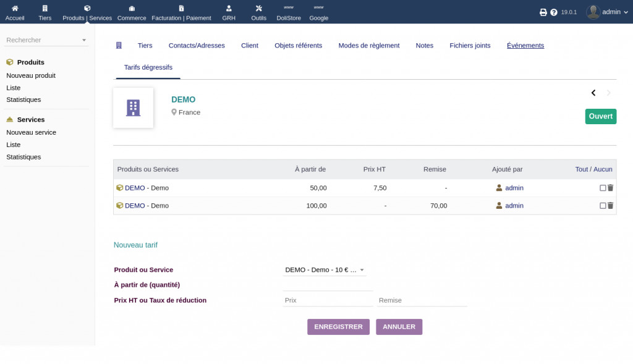Screen dimensions: 633x364
Task: Open the Modes de règlement tab
Action: point(368,46)
